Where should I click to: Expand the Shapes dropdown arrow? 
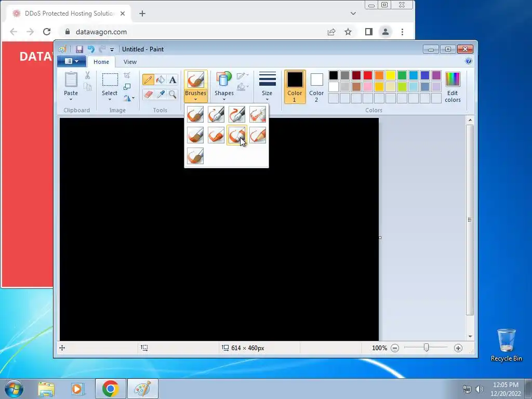coord(224,99)
